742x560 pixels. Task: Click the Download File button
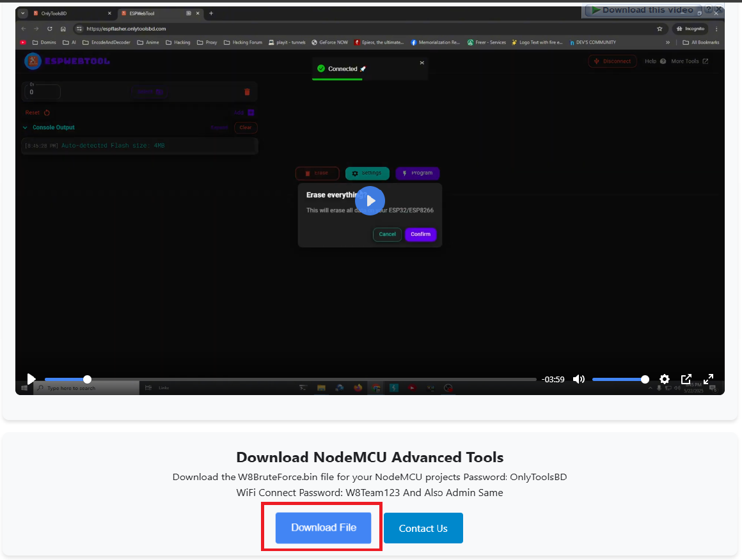(x=323, y=528)
